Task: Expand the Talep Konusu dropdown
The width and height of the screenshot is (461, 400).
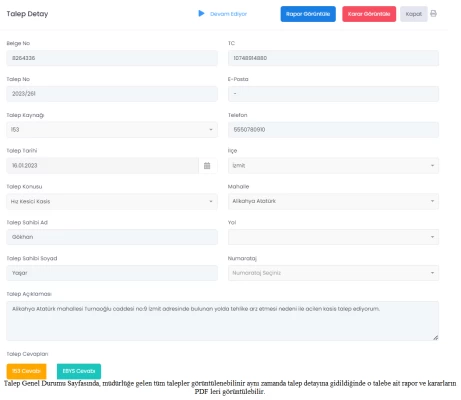Action: coord(112,201)
